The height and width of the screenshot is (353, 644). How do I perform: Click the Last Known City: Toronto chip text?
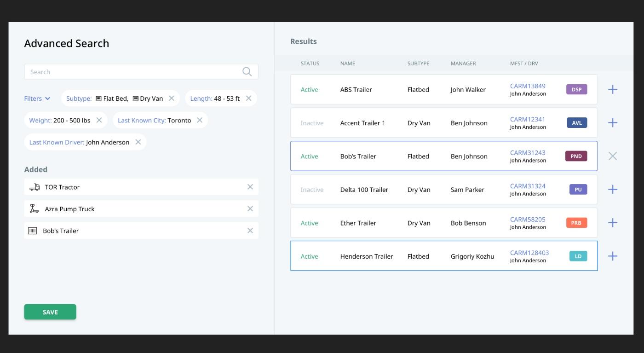[154, 120]
